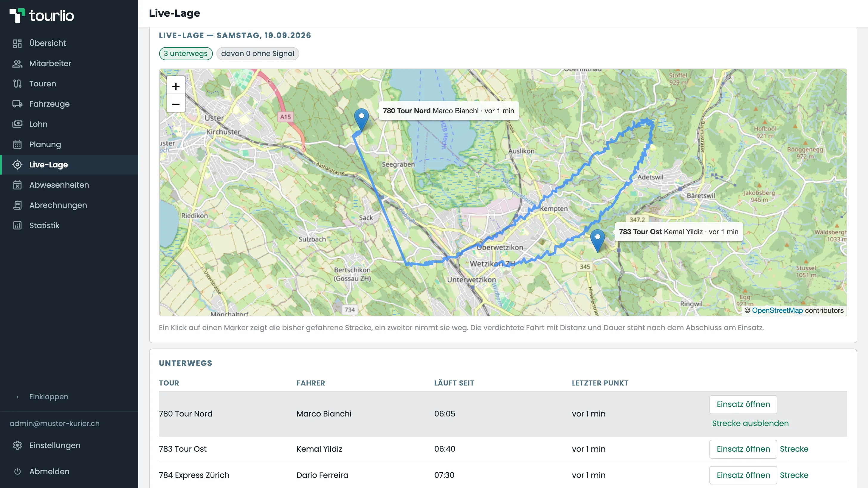Screen dimensions: 868x488
Task: Click the Touren route icon
Action: pos(17,83)
